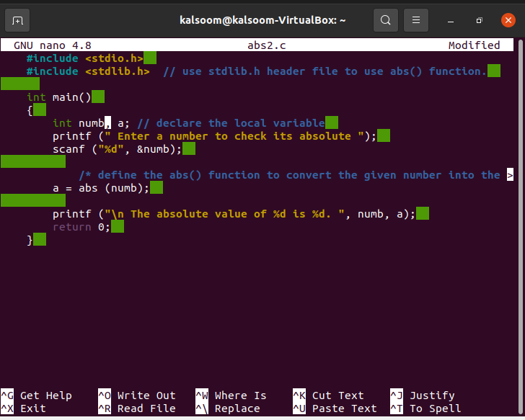Select the Where Is shortcut label
Screen dimensions: 525x420
pyautogui.click(x=240, y=396)
